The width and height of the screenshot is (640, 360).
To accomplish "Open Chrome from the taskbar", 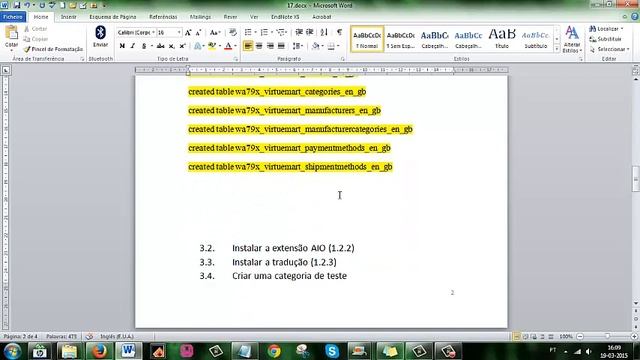I will 274,351.
